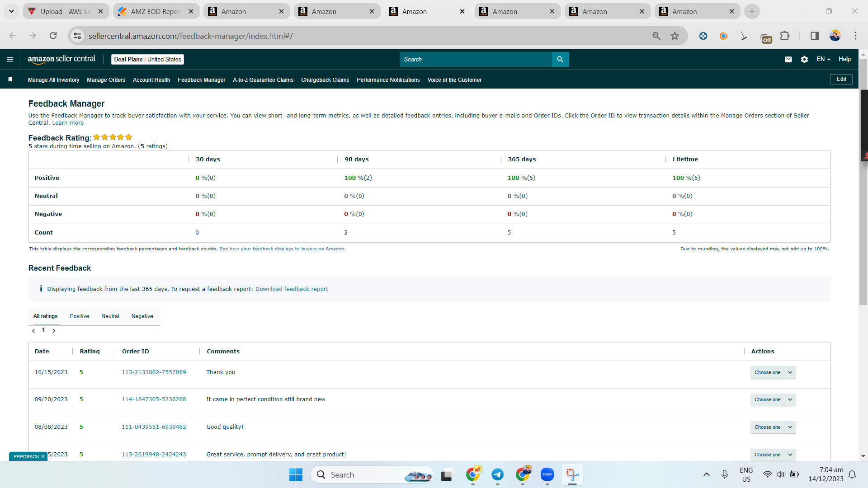868x488 pixels.
Task: Go to previous feedback page arrow
Action: 33,331
